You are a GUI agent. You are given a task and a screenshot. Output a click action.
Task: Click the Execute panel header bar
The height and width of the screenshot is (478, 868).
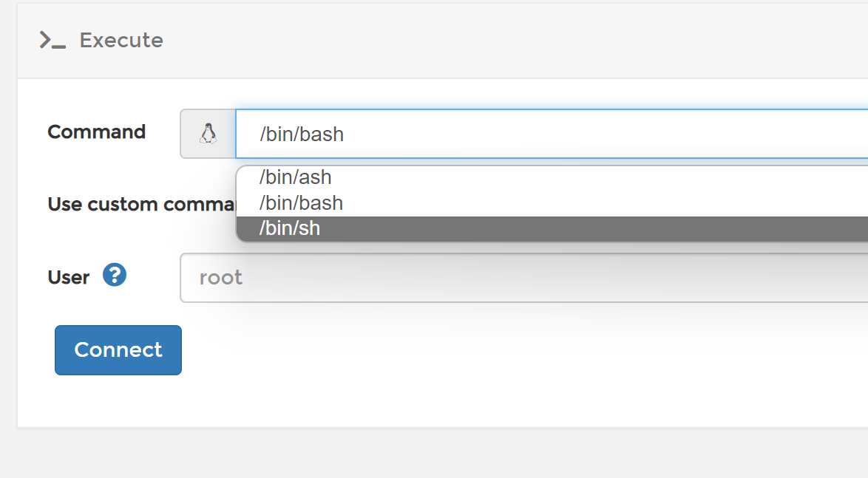click(443, 41)
